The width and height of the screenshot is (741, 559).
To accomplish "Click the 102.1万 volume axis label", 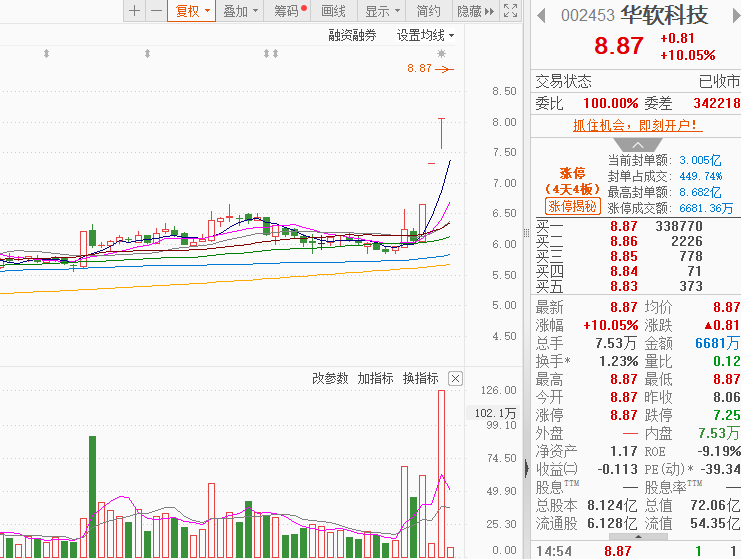I will pos(495,413).
